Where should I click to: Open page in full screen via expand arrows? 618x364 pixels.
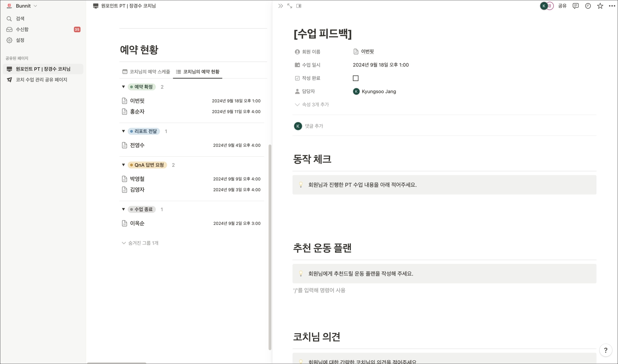pos(290,6)
